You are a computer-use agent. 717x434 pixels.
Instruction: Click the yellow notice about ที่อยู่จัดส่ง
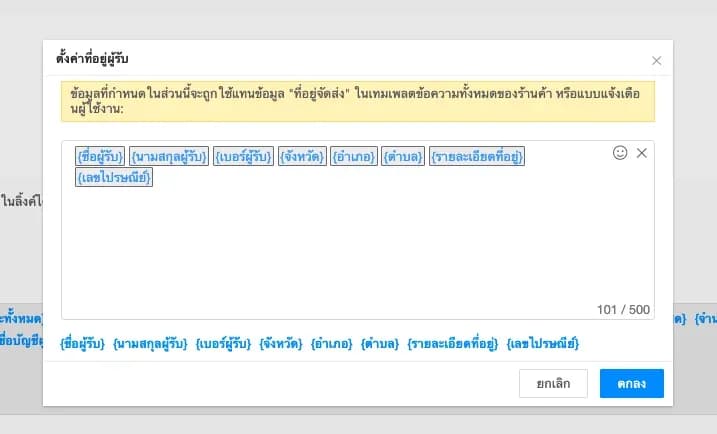358,102
